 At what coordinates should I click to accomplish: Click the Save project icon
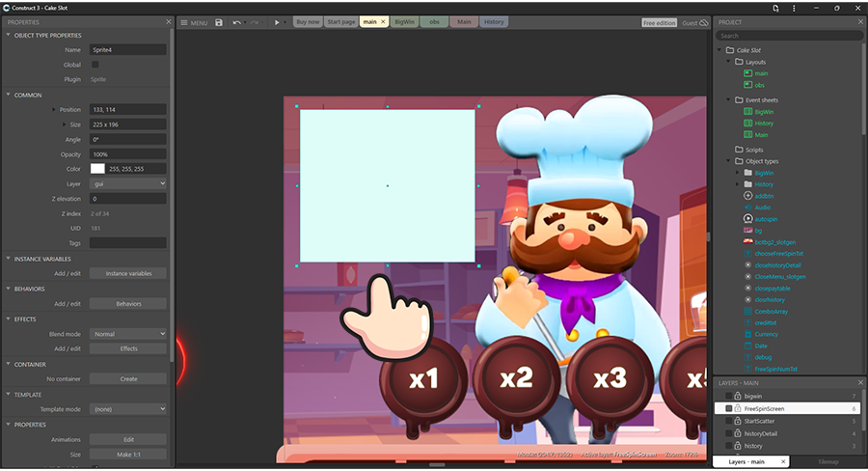tap(219, 22)
